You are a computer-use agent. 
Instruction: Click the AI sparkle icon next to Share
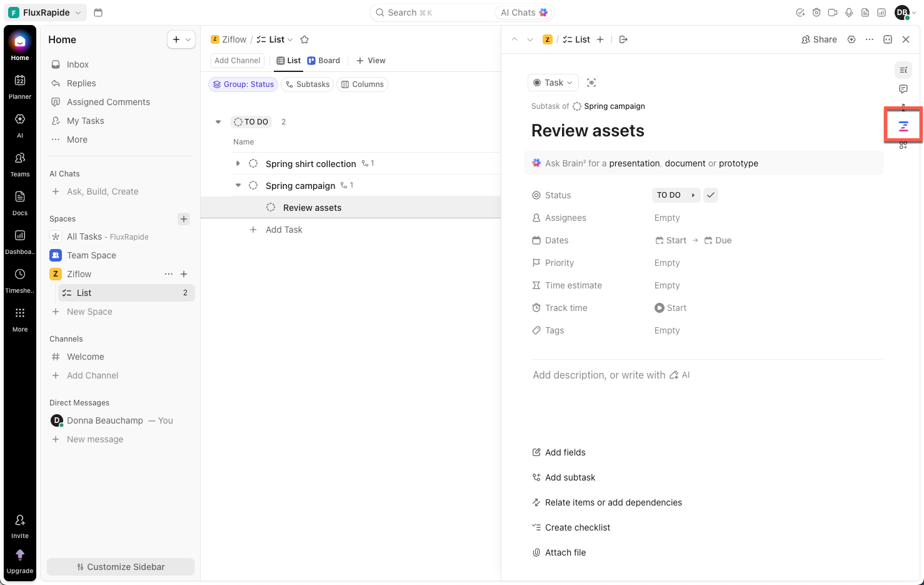851,39
